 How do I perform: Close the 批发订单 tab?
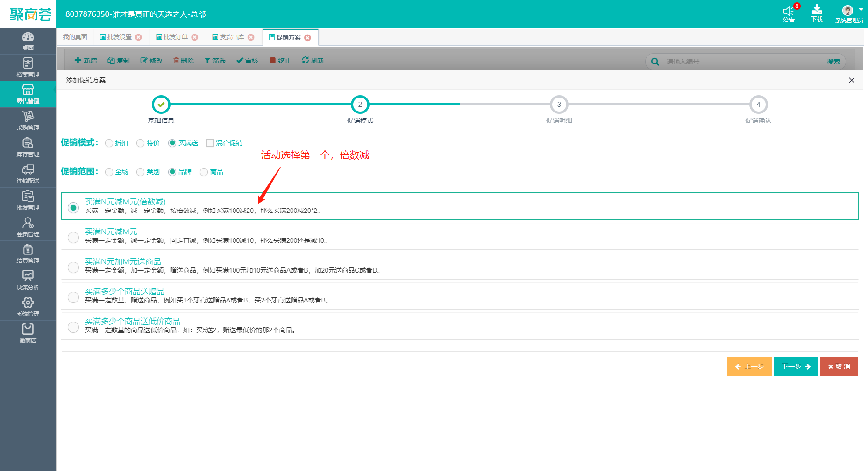195,37
